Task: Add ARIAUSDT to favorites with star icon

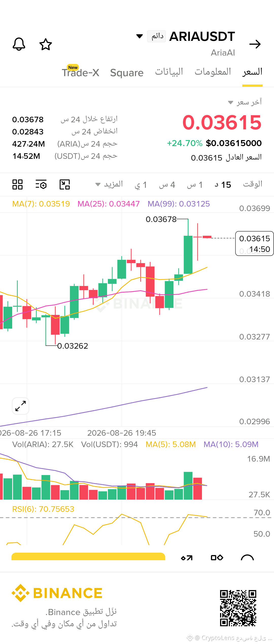Action: pos(46,44)
